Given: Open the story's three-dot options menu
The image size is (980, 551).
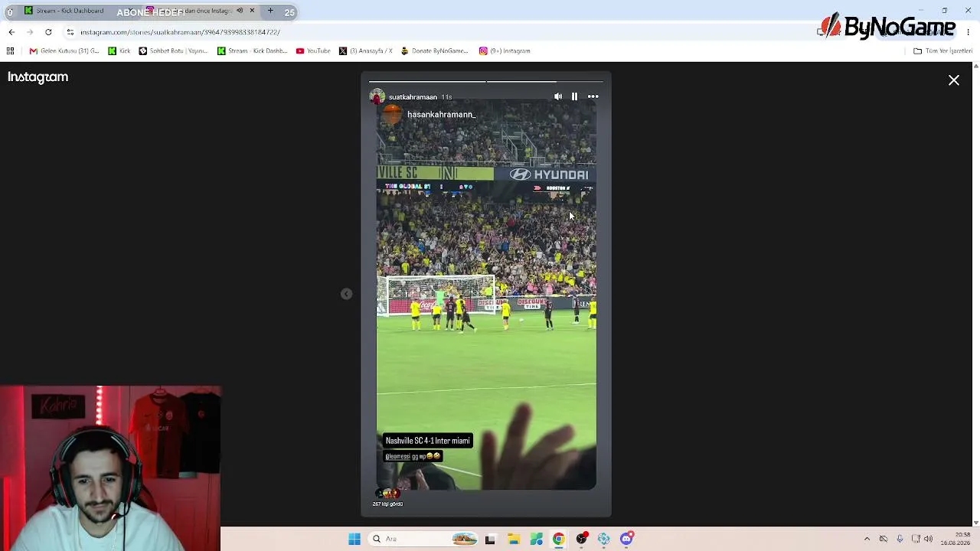Looking at the screenshot, I should point(593,96).
